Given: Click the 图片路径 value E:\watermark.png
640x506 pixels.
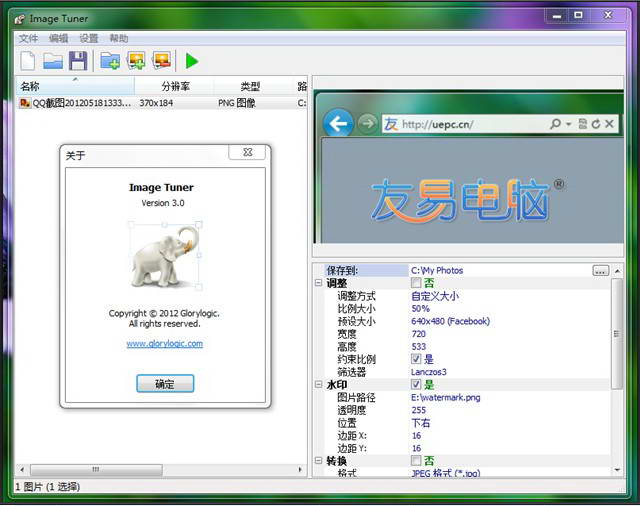Looking at the screenshot, I should click(x=446, y=397).
